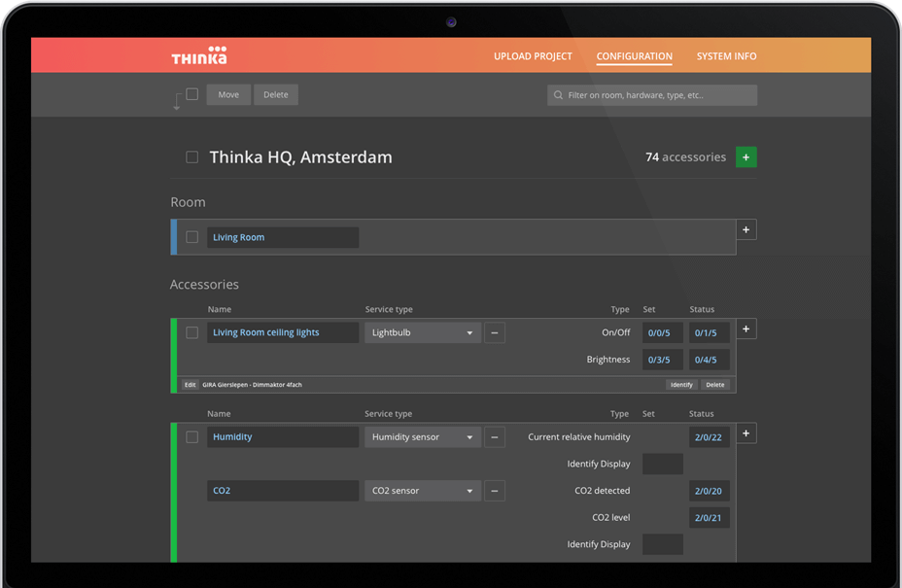
Task: Switch to the Configuration tab
Action: (634, 56)
